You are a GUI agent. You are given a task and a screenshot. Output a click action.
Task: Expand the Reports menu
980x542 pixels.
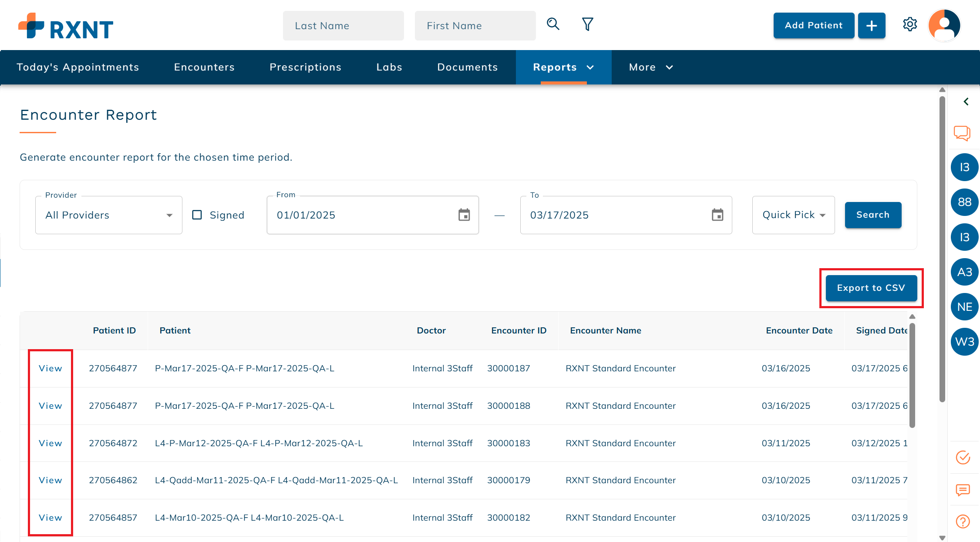(563, 67)
